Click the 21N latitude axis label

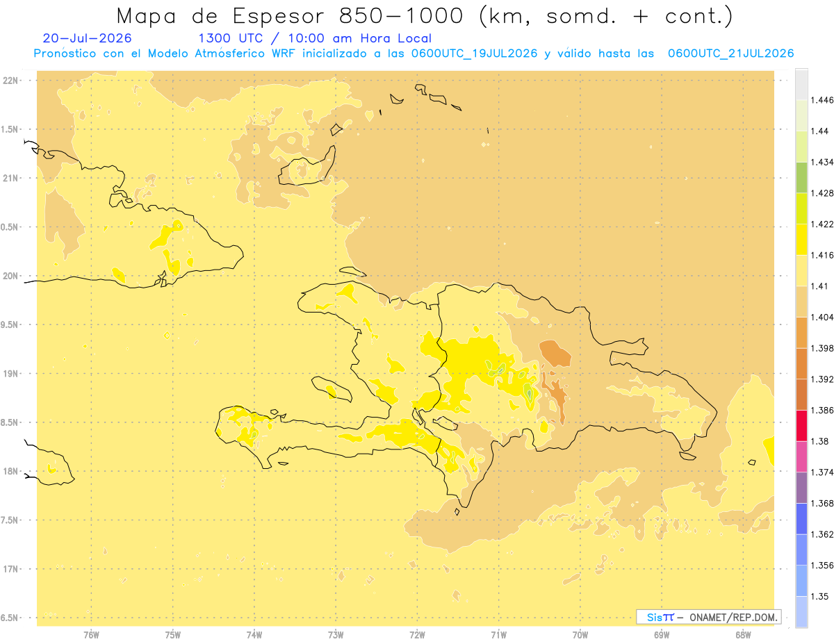click(10, 178)
